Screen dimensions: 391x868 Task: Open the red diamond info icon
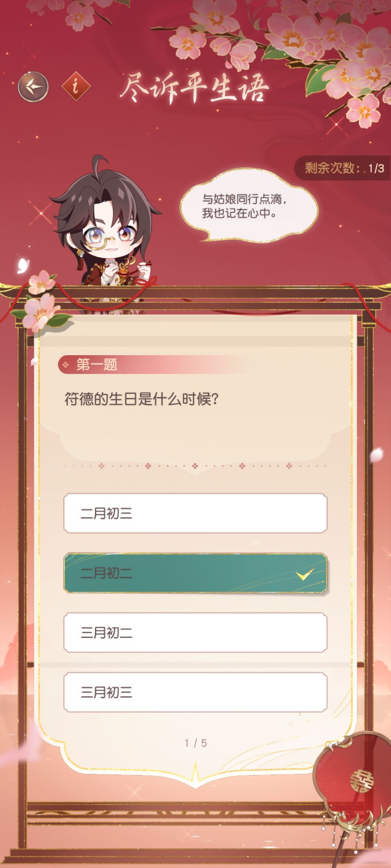(76, 86)
